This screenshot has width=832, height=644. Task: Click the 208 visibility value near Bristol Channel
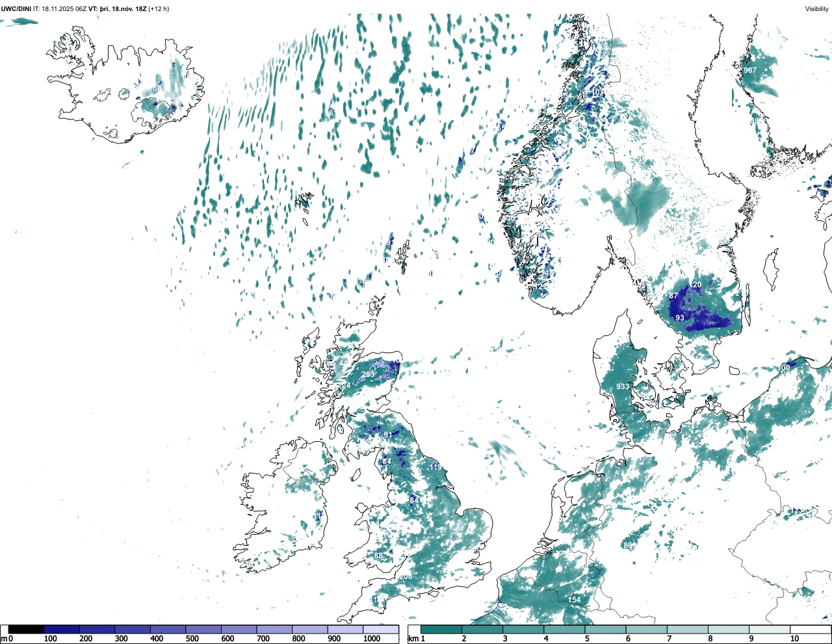(x=406, y=576)
